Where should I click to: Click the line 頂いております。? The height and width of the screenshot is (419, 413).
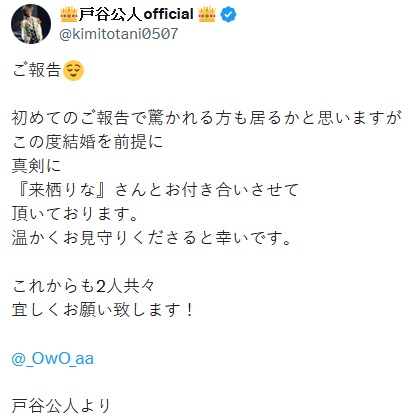(x=75, y=214)
